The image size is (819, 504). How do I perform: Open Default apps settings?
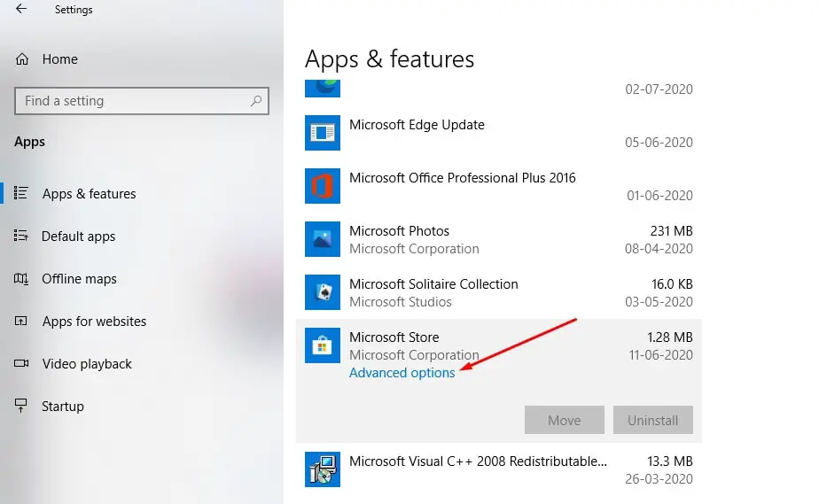(78, 236)
